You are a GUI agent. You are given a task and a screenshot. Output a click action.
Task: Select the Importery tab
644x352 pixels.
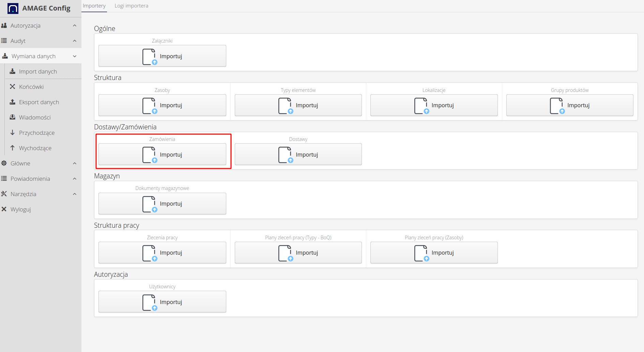pos(94,6)
